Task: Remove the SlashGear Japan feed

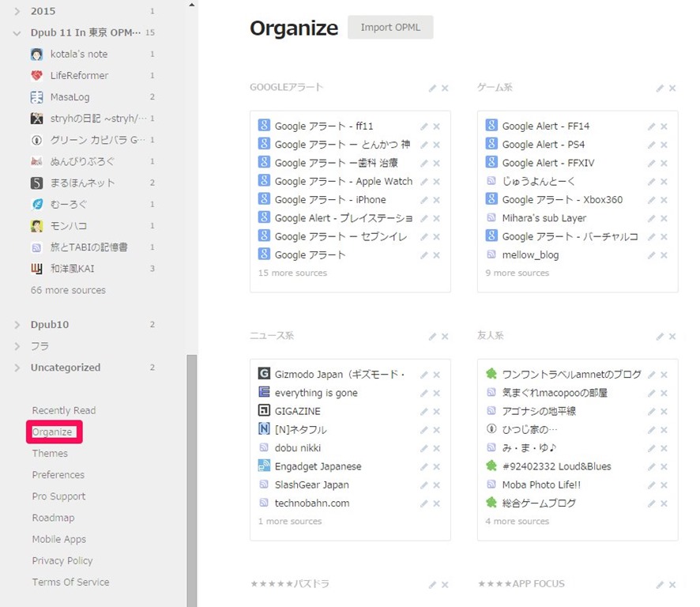Action: point(437,485)
